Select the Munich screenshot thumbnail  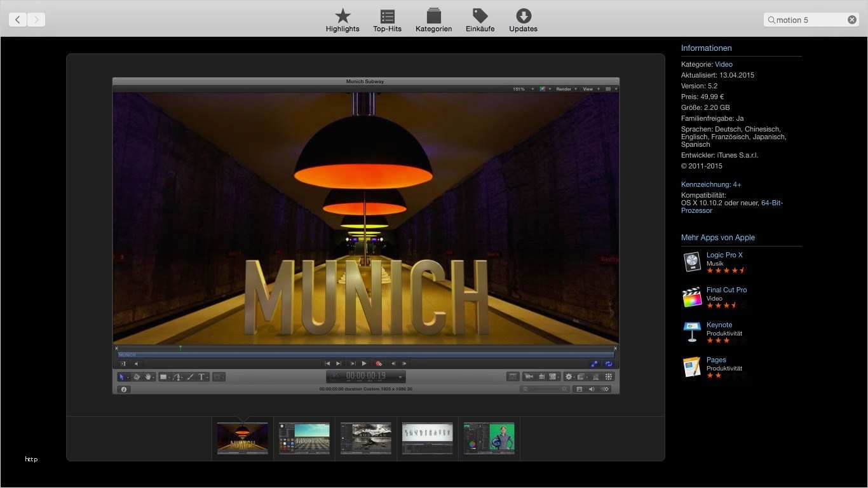[x=243, y=438]
